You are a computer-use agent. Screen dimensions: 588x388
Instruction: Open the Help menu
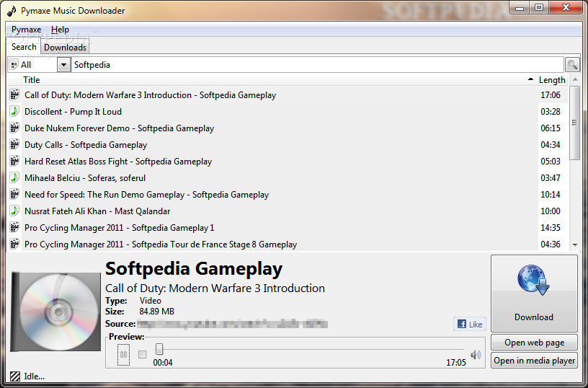click(60, 30)
